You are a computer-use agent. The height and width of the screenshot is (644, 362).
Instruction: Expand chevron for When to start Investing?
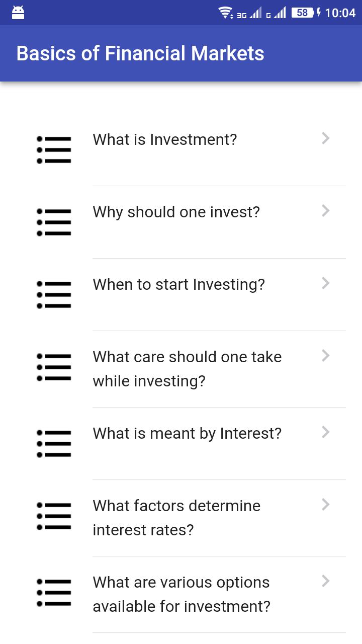click(326, 283)
